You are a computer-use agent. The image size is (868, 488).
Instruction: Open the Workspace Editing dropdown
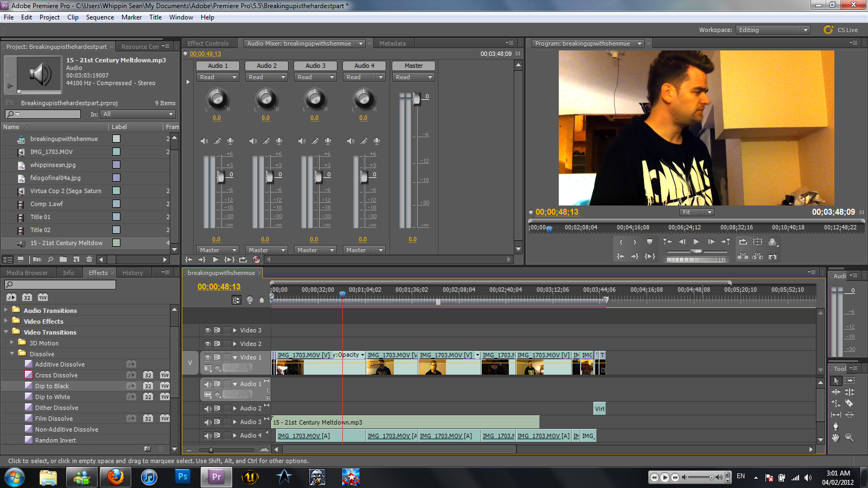(x=773, y=30)
